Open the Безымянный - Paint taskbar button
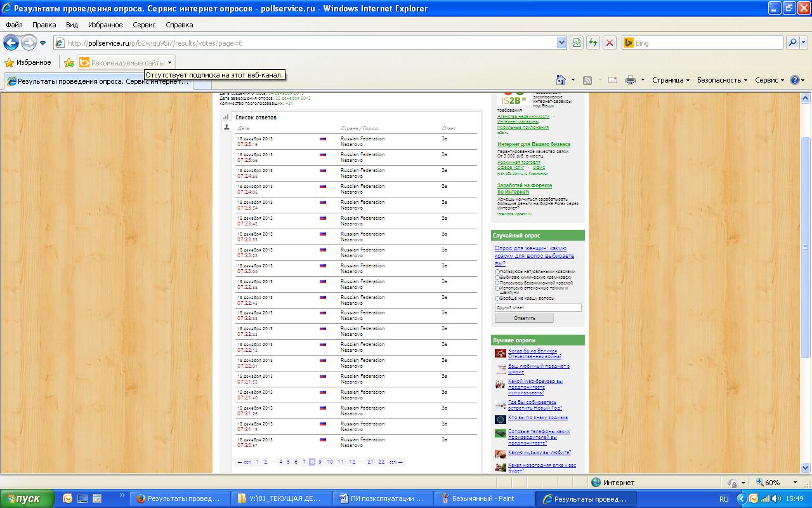 (485, 498)
